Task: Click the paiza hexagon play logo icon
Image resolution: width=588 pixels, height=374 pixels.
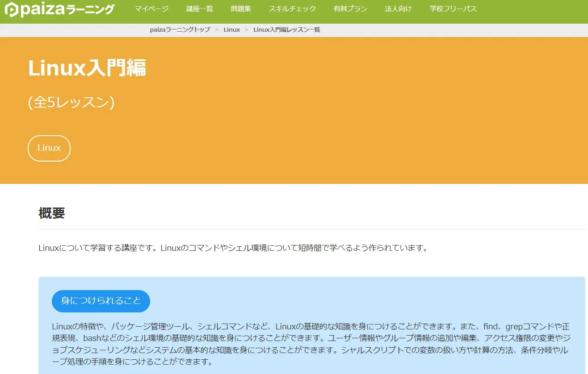Action: [x=12, y=10]
